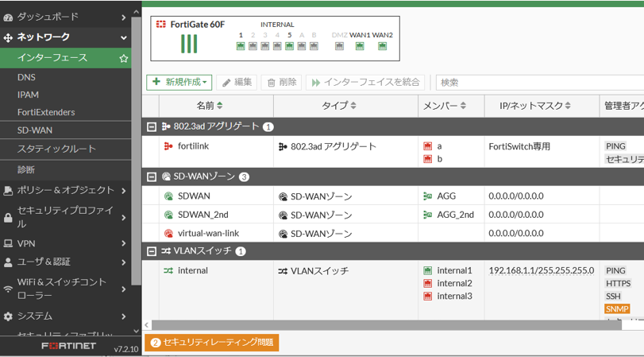Expand セキュリティプロファイル menu

123,217
